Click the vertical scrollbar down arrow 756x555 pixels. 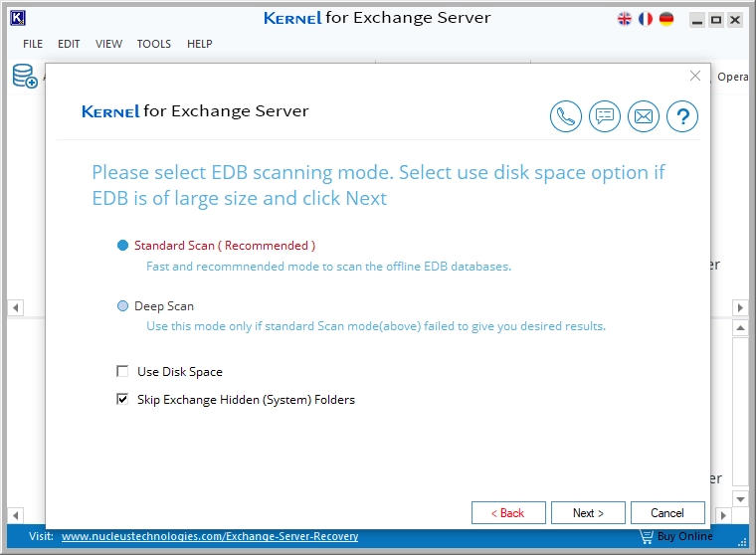[x=740, y=499]
